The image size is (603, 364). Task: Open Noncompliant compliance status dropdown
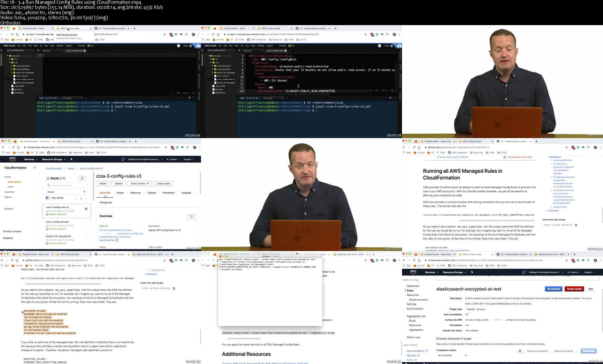click(452, 356)
